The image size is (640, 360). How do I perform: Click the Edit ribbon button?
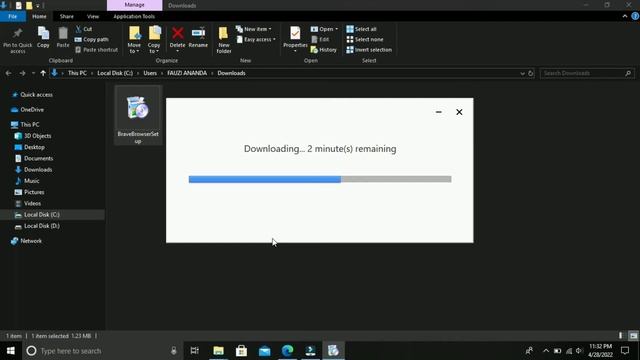320,40
